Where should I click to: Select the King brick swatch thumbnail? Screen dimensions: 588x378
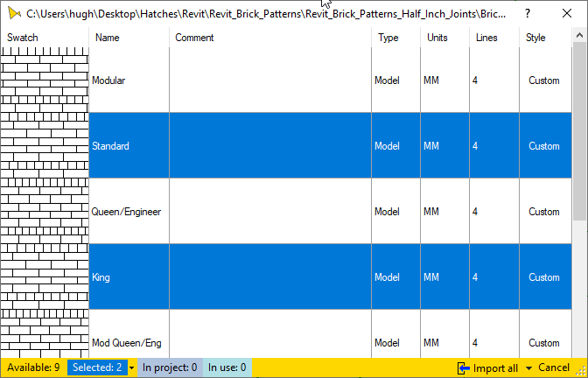point(45,276)
